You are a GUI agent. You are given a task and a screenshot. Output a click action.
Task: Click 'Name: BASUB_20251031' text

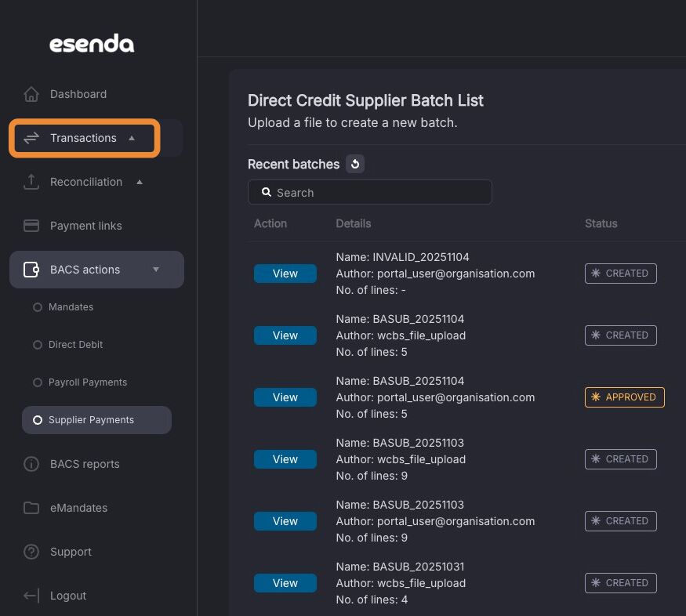pyautogui.click(x=400, y=566)
